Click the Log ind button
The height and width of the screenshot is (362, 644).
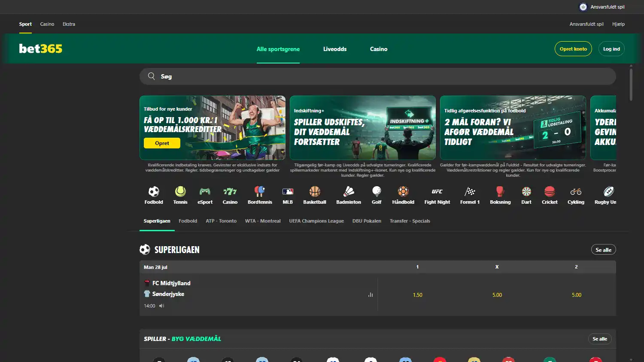tap(611, 49)
